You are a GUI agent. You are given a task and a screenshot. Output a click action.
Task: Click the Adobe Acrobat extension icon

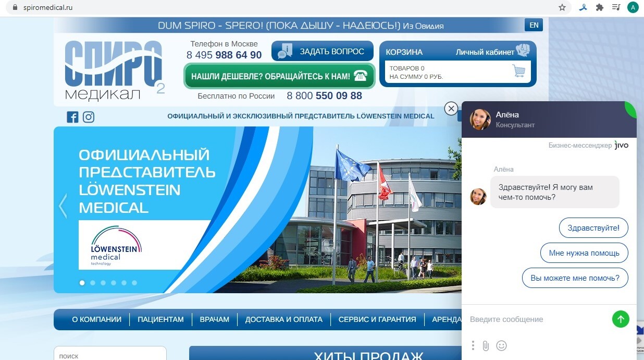(583, 7)
